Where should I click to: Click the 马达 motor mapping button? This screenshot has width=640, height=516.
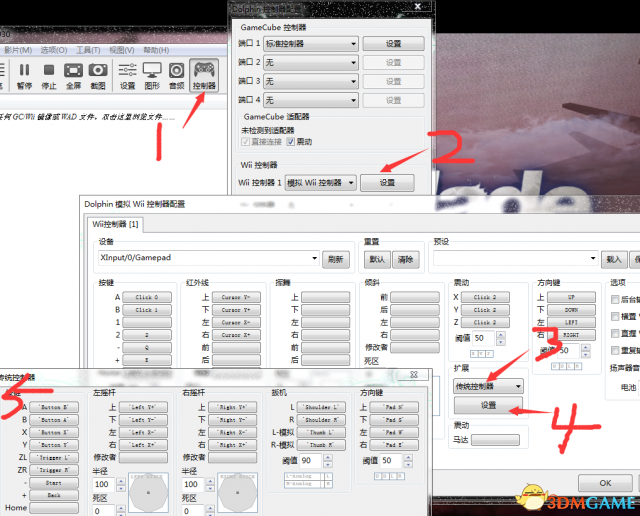[496, 440]
